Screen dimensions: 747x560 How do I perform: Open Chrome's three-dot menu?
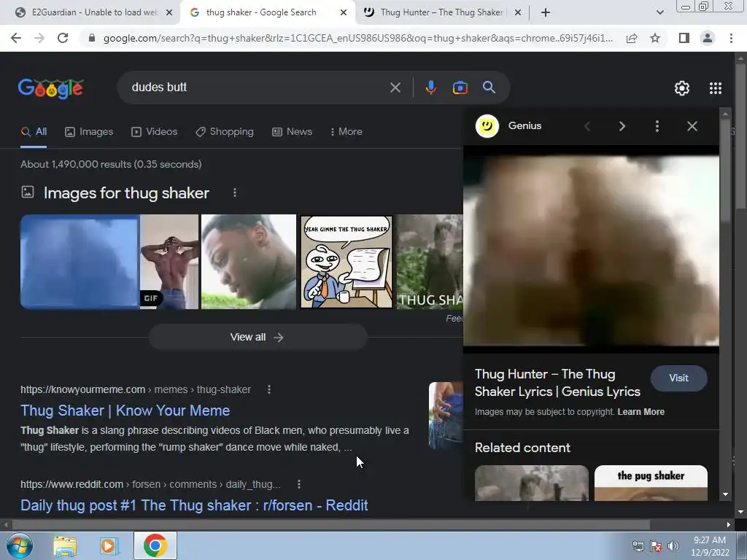click(x=731, y=38)
